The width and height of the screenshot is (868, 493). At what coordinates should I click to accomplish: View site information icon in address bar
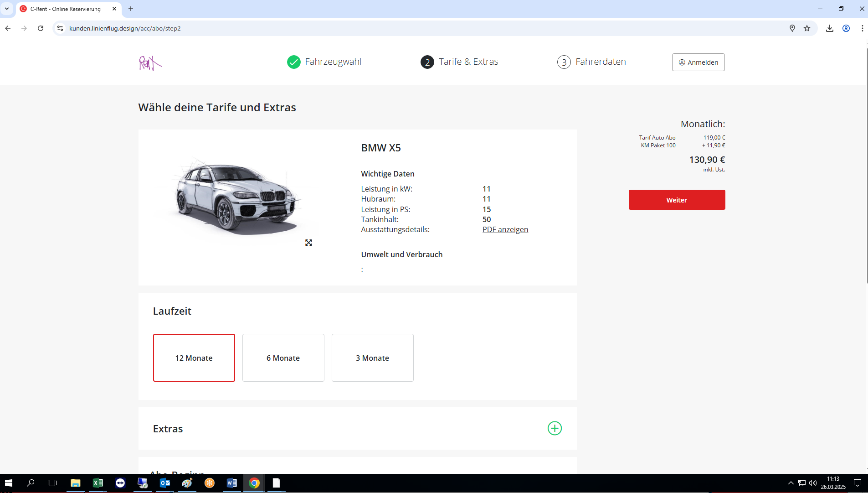pos(60,28)
